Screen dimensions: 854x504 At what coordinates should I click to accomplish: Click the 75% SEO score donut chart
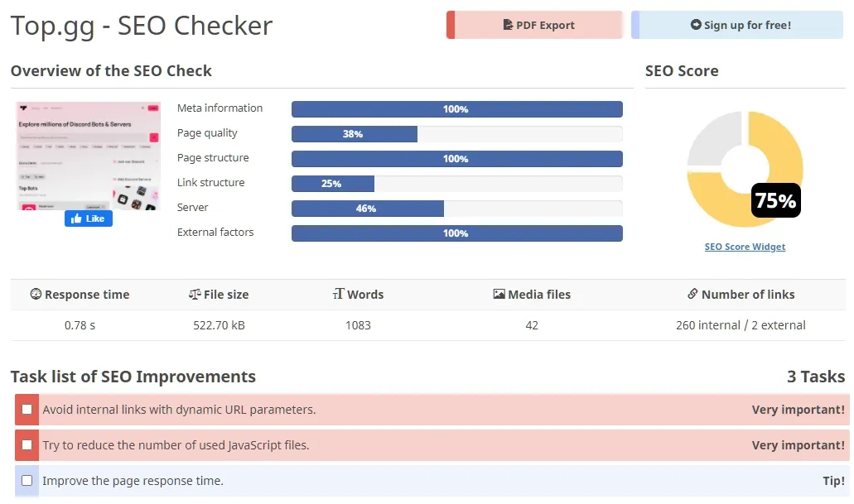[x=745, y=170]
